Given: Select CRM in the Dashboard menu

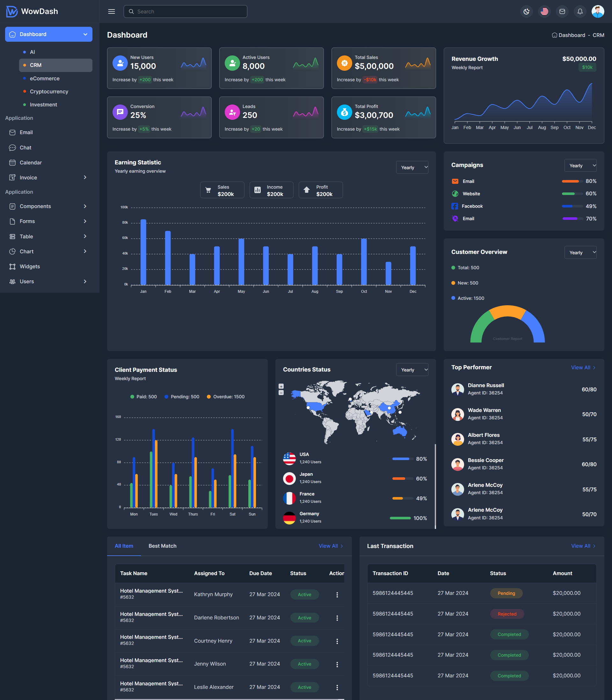Looking at the screenshot, I should coord(35,65).
